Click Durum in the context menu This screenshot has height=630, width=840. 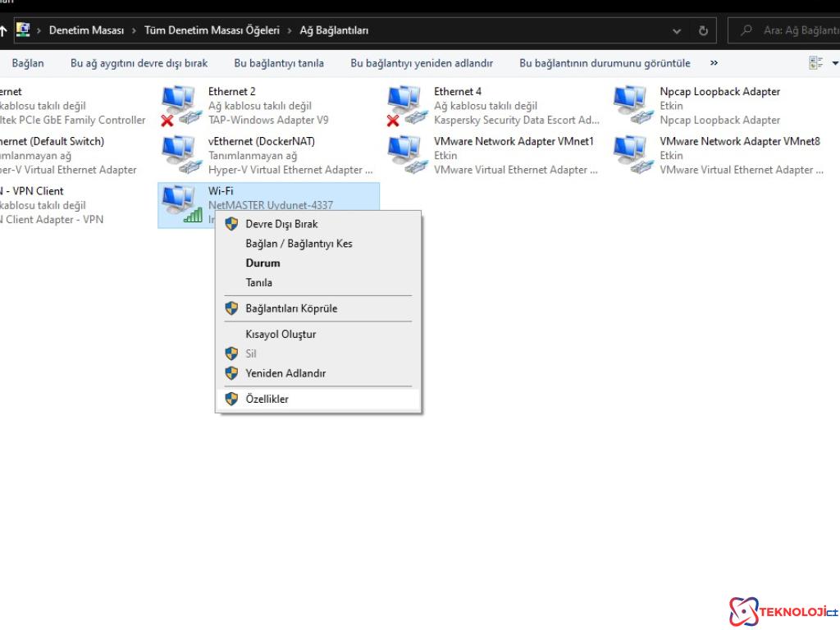(262, 263)
